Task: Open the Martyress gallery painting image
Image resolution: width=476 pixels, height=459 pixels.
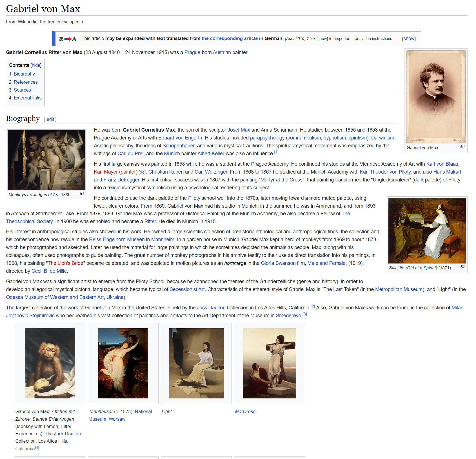Action: coord(269,363)
